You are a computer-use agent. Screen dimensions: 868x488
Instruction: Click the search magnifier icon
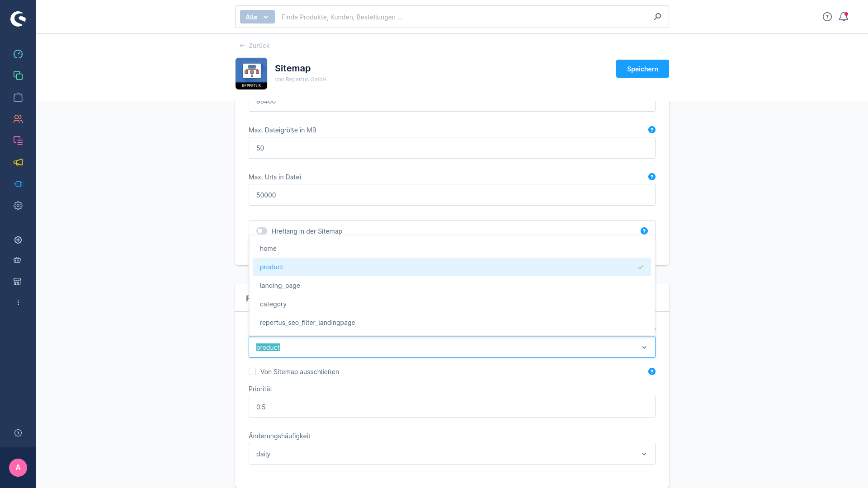coord(657,17)
